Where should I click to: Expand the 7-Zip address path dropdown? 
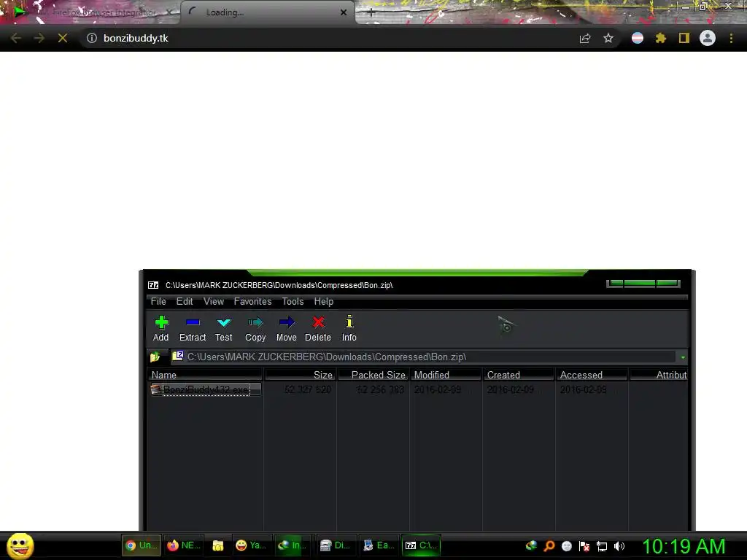click(683, 357)
